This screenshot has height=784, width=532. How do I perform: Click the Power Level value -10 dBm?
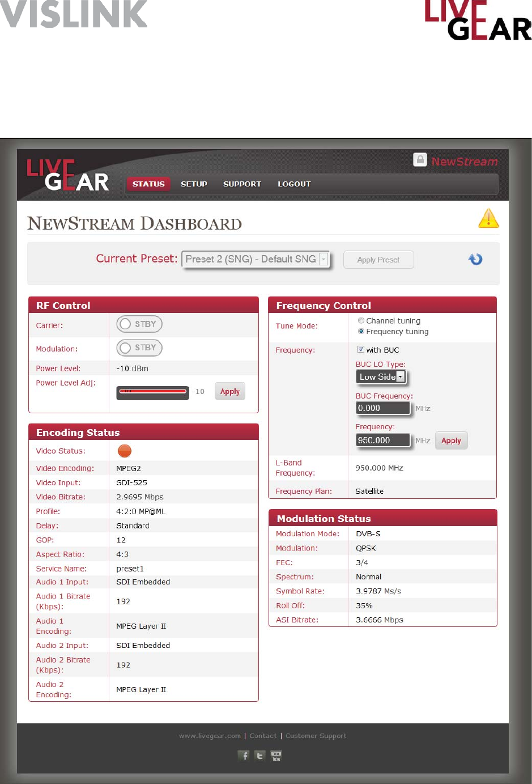132,368
